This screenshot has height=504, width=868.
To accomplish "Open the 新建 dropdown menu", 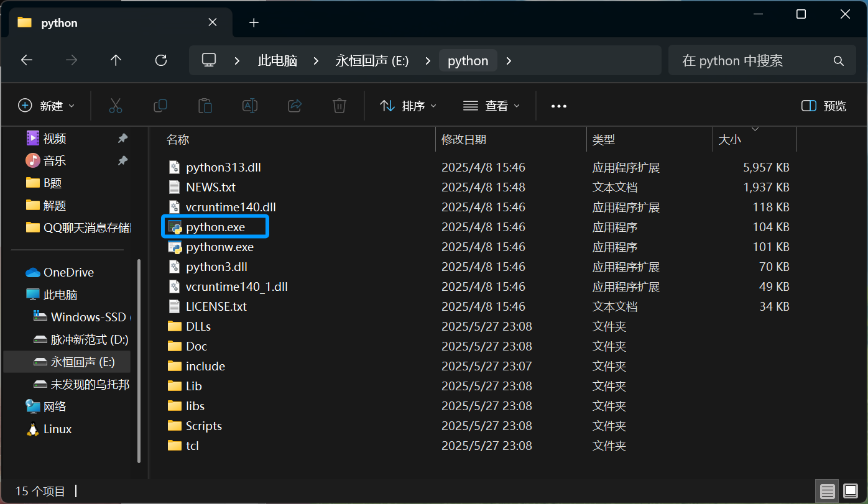I will tap(47, 106).
